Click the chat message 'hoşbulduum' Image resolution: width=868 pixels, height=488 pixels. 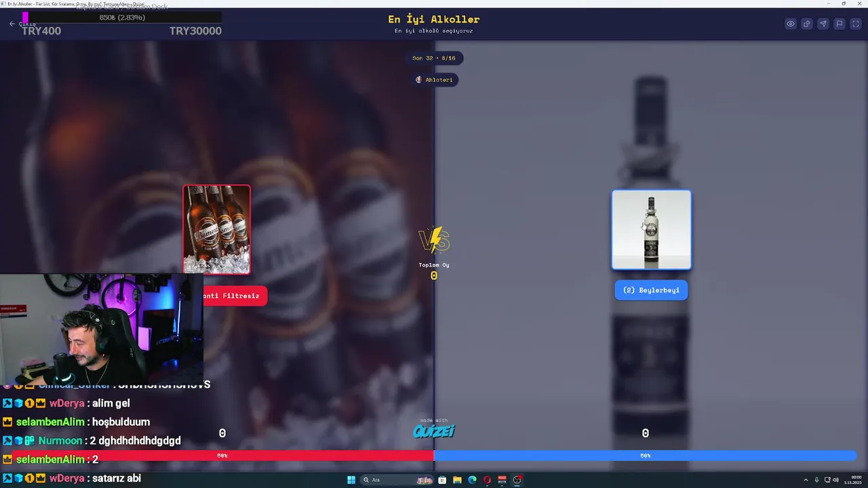point(121,422)
